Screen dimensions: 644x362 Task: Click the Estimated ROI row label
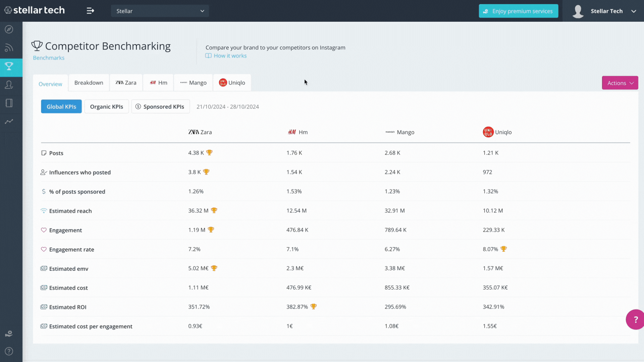coord(68,307)
